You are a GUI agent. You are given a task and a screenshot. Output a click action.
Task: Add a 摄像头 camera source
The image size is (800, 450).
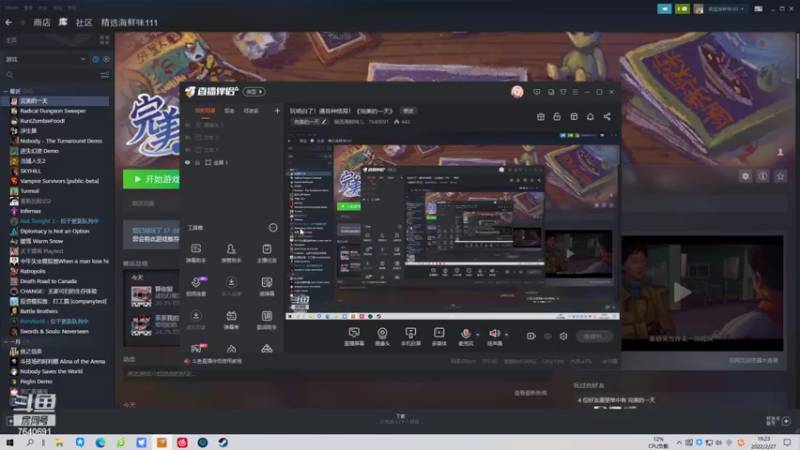[382, 337]
